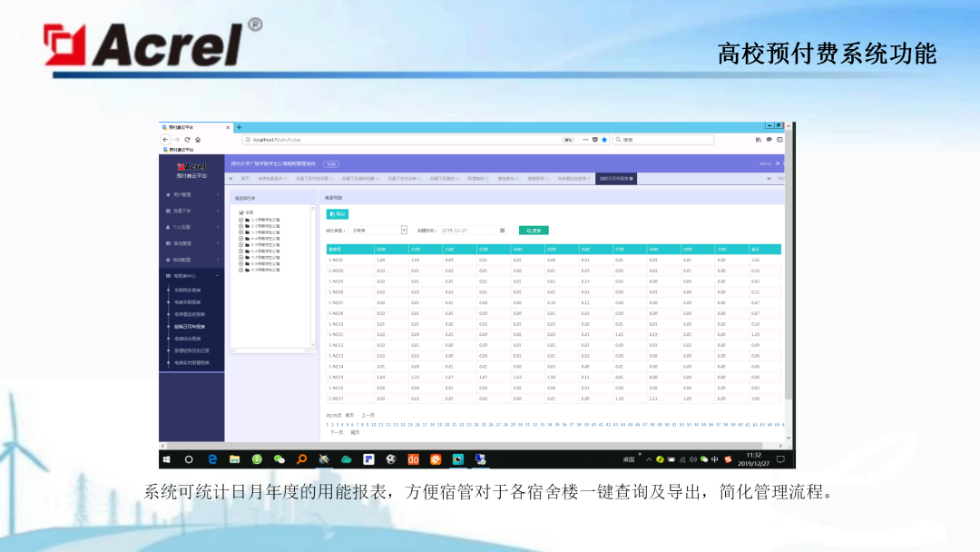Click the 预付费云平台 bookmark in bookmarks bar
Image resolution: width=980 pixels, height=552 pixels.
pos(178,150)
